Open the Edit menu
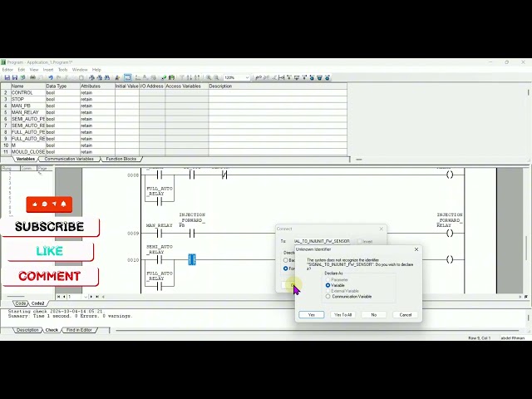Image resolution: width=532 pixels, height=399 pixels. (22, 70)
